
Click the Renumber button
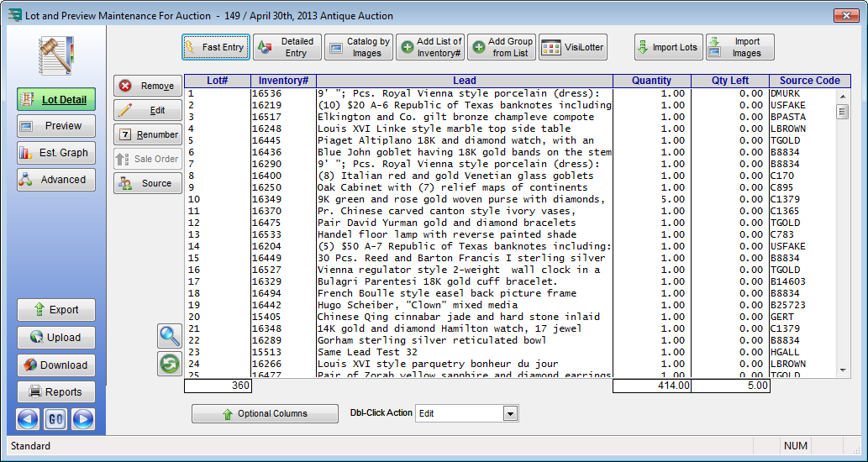148,134
